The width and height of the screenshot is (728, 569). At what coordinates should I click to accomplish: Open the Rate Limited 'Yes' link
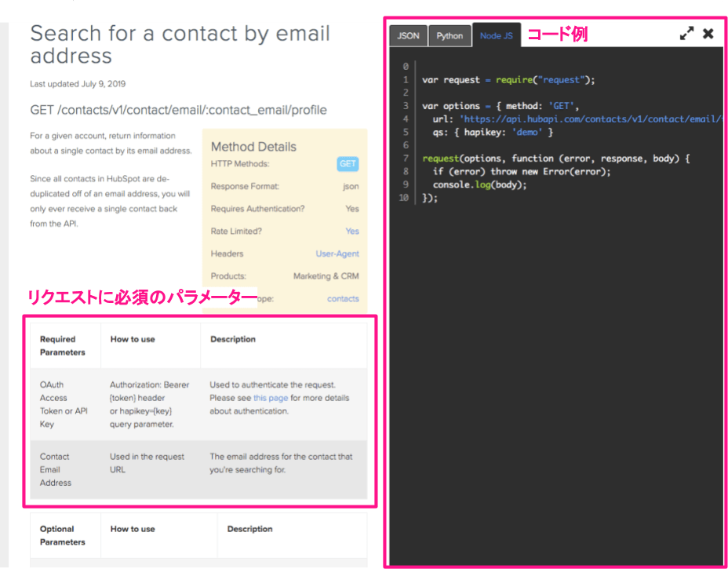[352, 232]
